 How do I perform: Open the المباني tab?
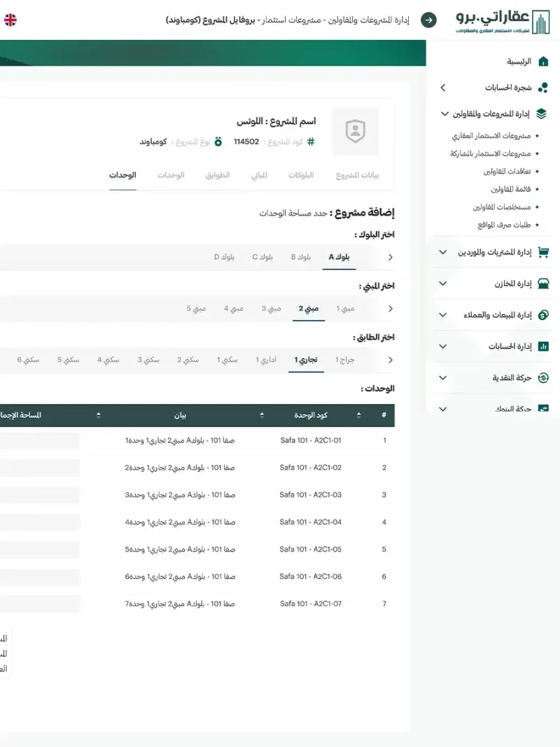click(x=259, y=175)
